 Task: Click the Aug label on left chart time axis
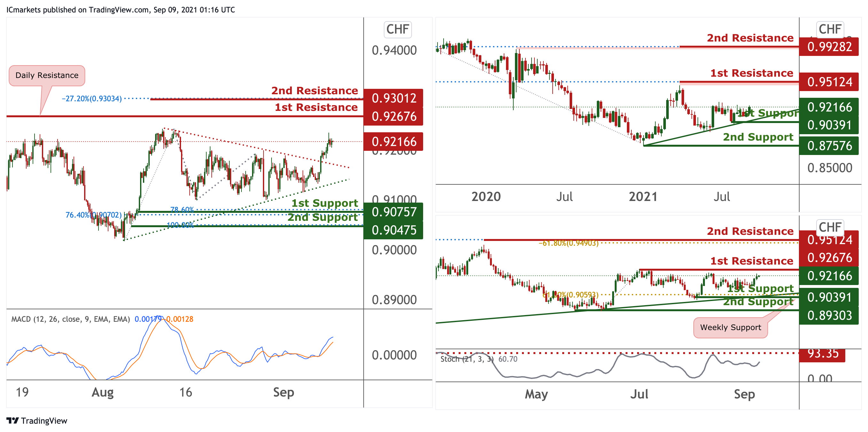click(102, 393)
